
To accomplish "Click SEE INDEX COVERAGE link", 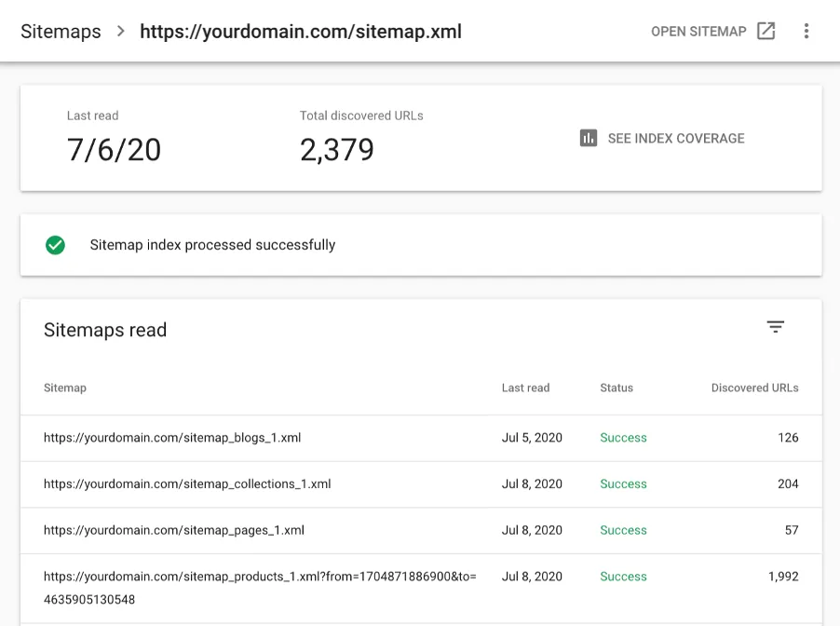I will point(675,139).
